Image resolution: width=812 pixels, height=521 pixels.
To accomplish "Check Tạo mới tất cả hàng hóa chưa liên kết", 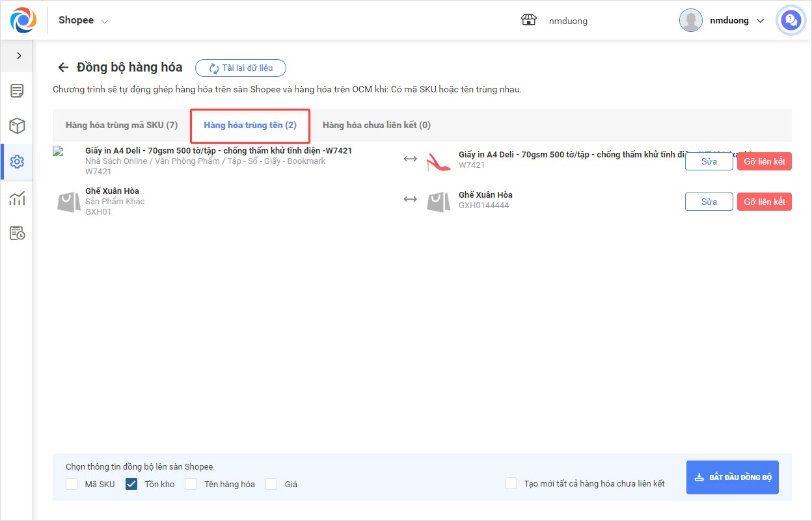I will (x=511, y=483).
